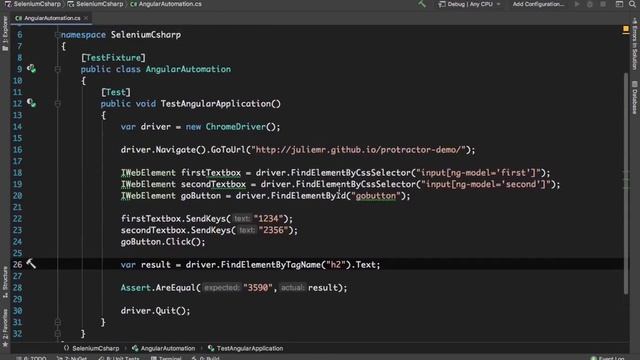
Task: Open Errors In Solution side tab
Action: pyautogui.click(x=634, y=43)
